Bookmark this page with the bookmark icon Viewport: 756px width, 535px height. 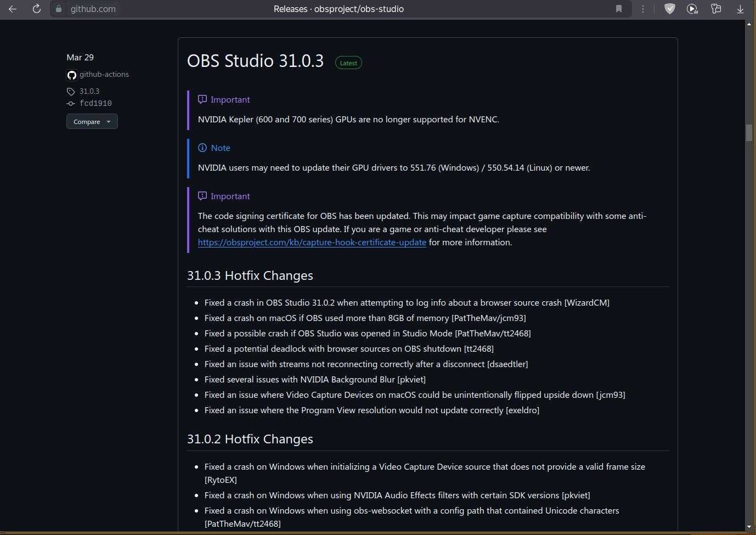[x=619, y=9]
